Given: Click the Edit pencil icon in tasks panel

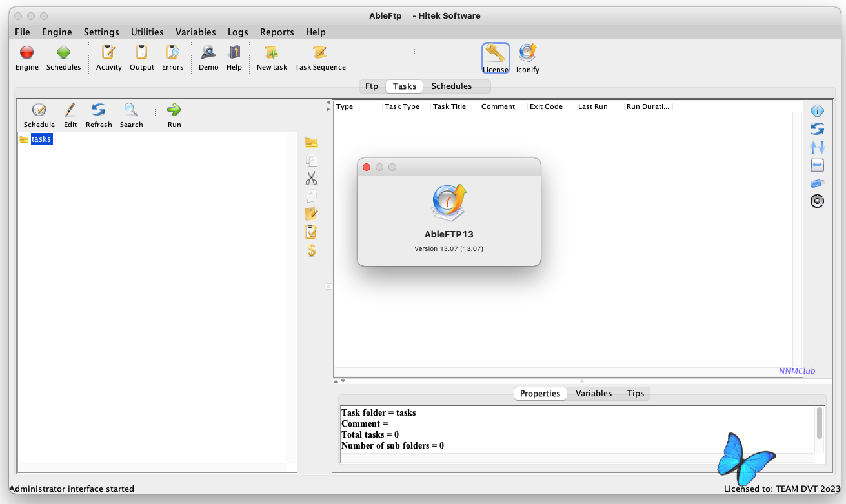Looking at the screenshot, I should (x=70, y=110).
